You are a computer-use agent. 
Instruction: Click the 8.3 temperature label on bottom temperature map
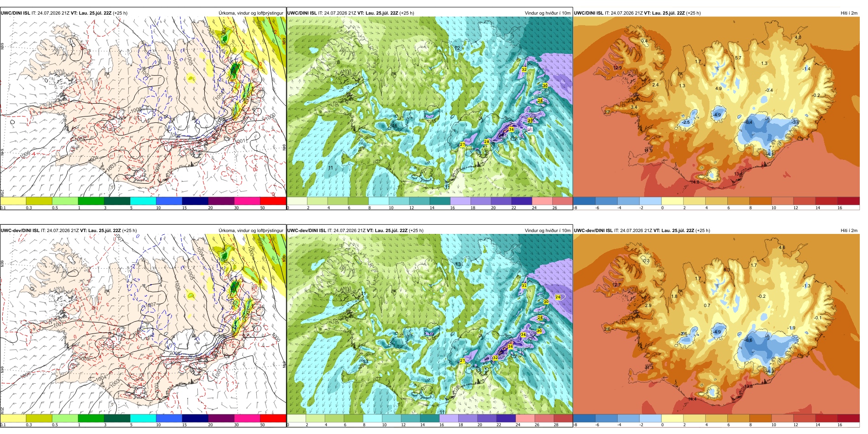(x=727, y=270)
